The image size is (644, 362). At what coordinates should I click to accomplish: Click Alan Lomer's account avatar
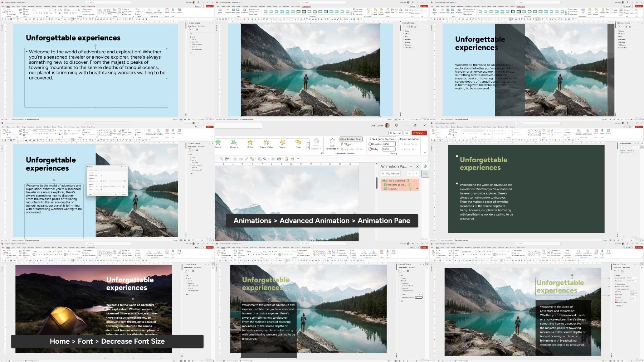click(387, 125)
